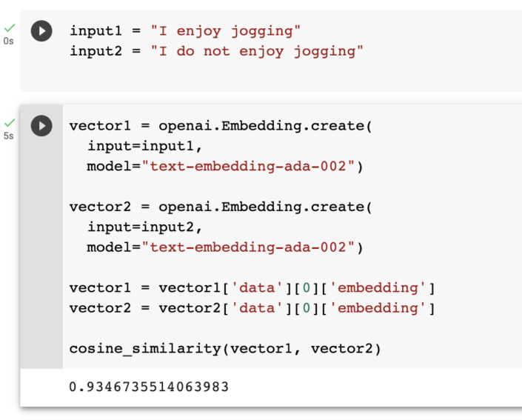Click the model string under input=input1
Viewport: 522px width, 420px height.
click(x=247, y=166)
